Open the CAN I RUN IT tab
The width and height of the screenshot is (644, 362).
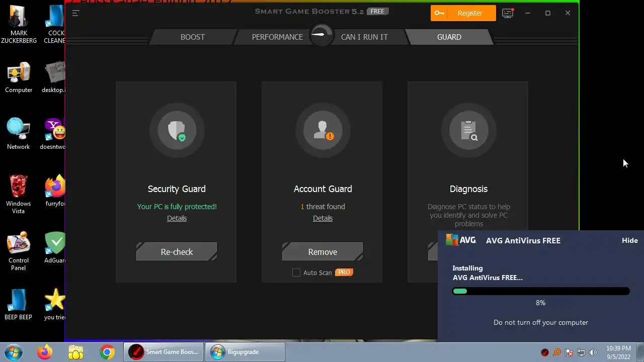point(364,37)
